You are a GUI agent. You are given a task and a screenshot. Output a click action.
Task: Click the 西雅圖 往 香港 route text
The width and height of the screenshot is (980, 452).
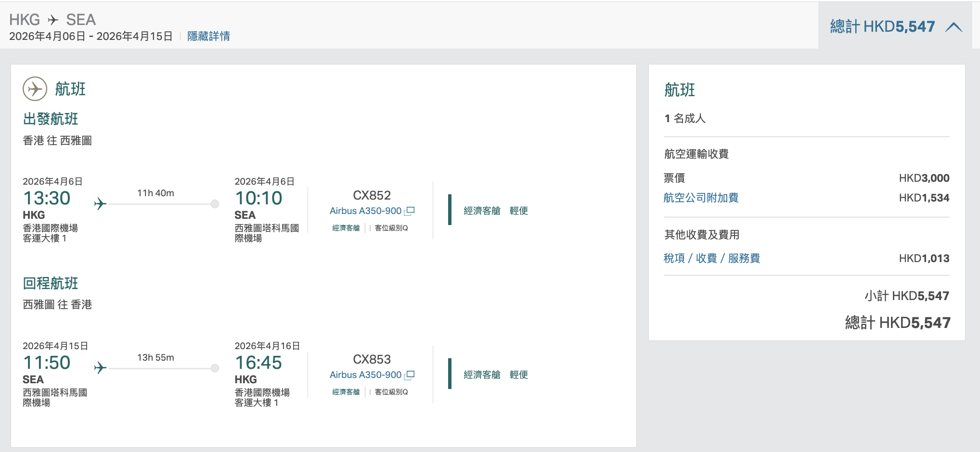[x=57, y=304]
